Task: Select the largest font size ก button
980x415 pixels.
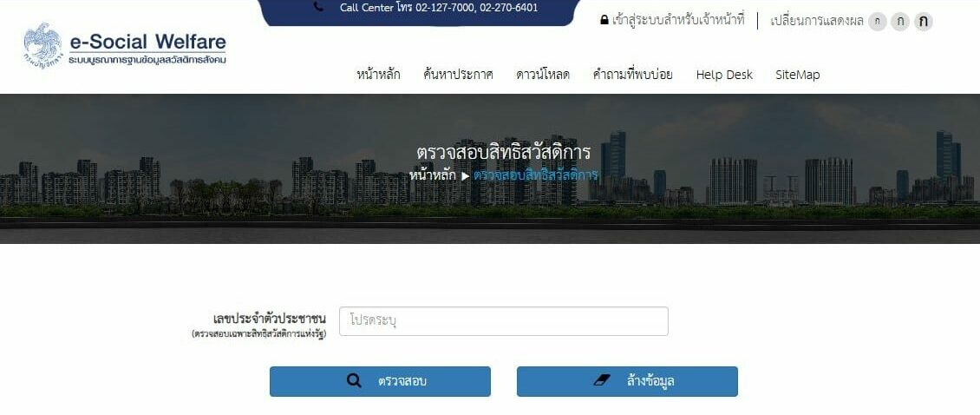Action: pyautogui.click(x=923, y=22)
